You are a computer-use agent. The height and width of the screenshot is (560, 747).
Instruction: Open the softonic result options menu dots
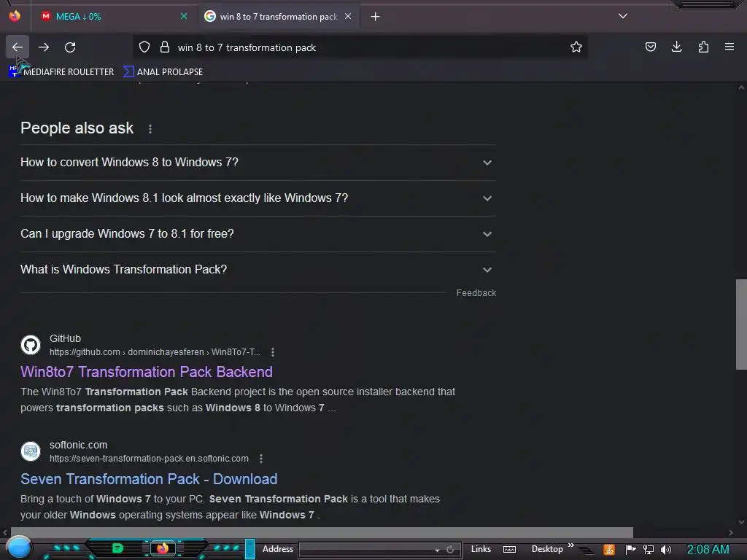click(261, 459)
